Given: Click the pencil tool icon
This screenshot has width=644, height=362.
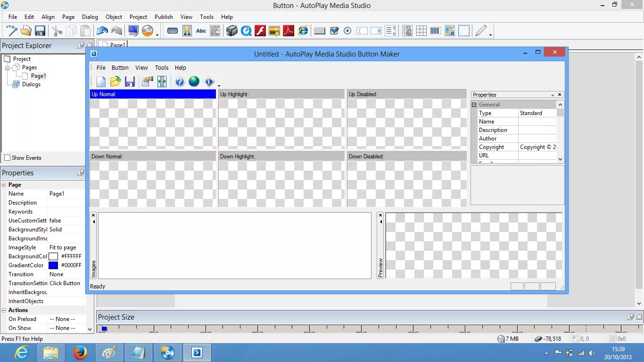Looking at the screenshot, I should tap(480, 31).
